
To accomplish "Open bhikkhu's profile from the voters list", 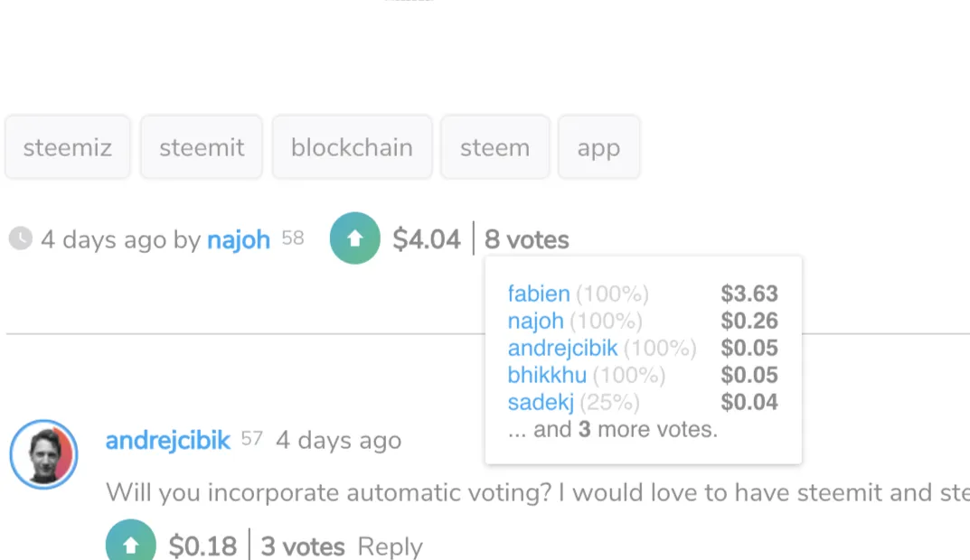I will coord(547,375).
